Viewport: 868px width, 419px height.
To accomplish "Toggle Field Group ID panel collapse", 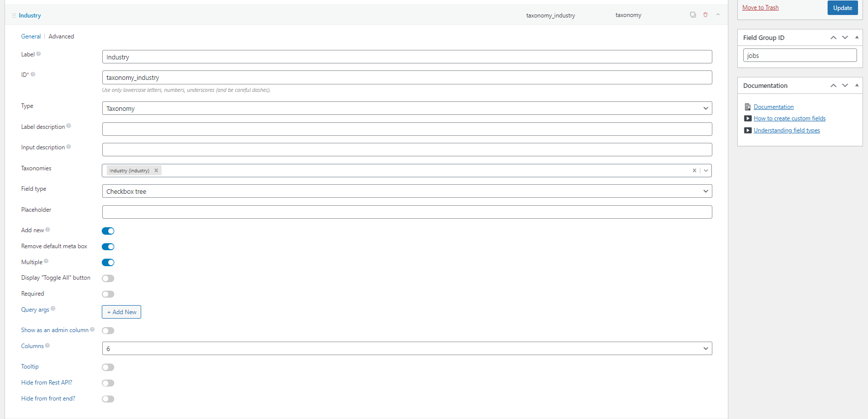I will [857, 37].
